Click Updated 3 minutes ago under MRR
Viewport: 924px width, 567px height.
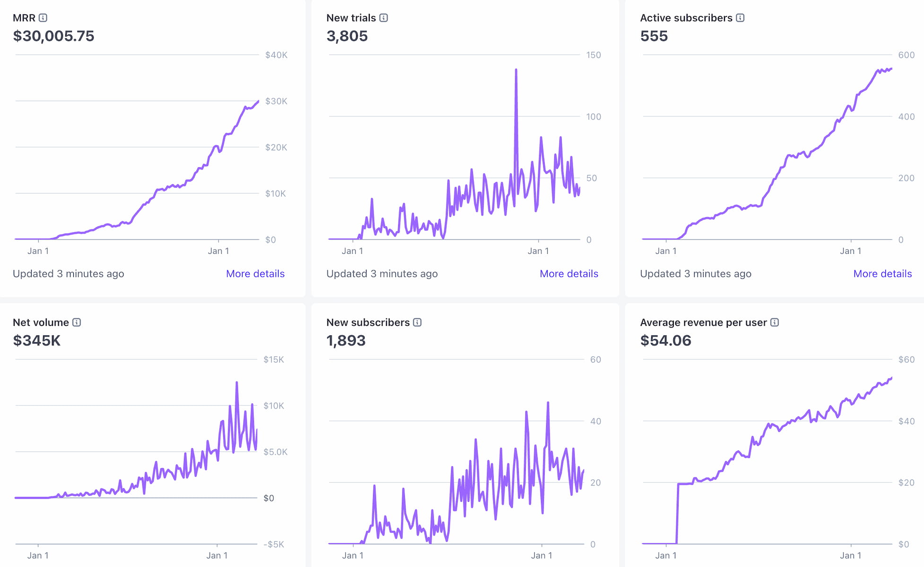tap(69, 274)
